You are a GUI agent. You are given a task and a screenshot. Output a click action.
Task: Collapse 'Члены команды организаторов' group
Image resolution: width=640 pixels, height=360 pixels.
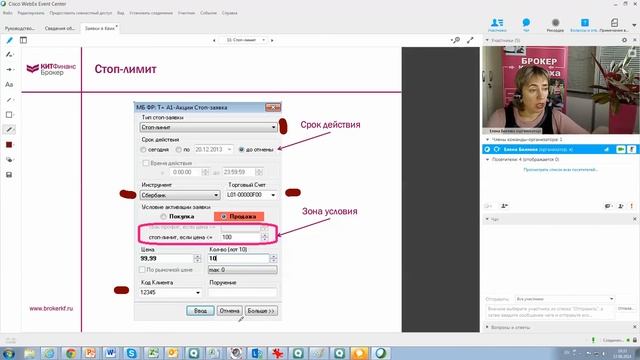[x=487, y=140]
